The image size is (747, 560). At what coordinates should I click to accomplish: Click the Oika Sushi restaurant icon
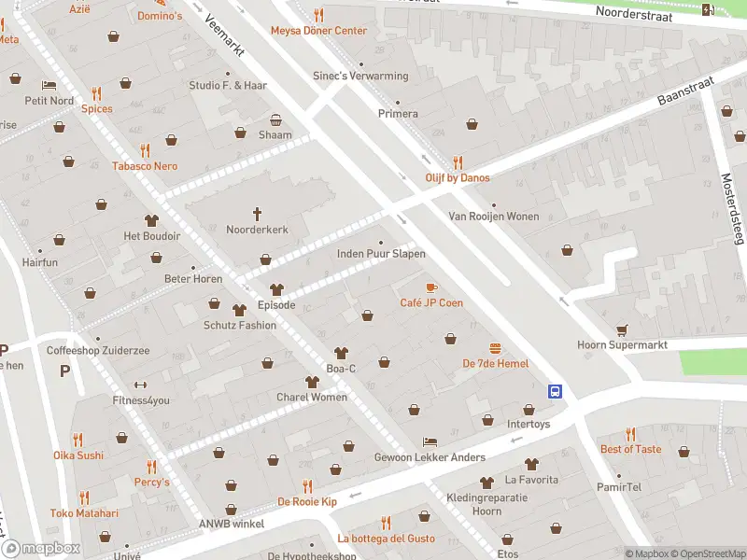point(78,440)
